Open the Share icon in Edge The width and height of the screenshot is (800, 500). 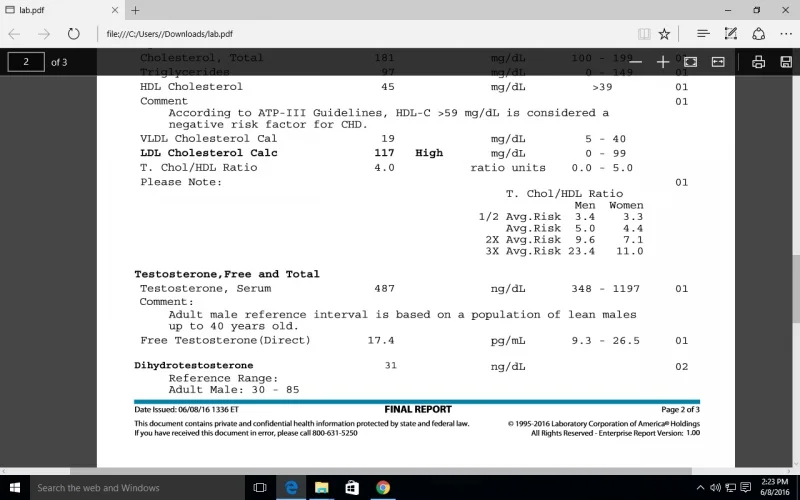[758, 34]
